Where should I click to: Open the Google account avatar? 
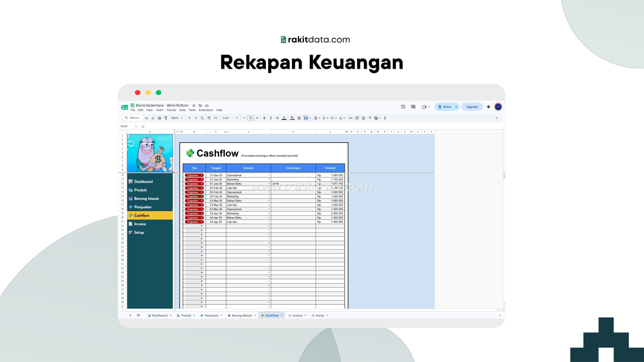[x=498, y=107]
